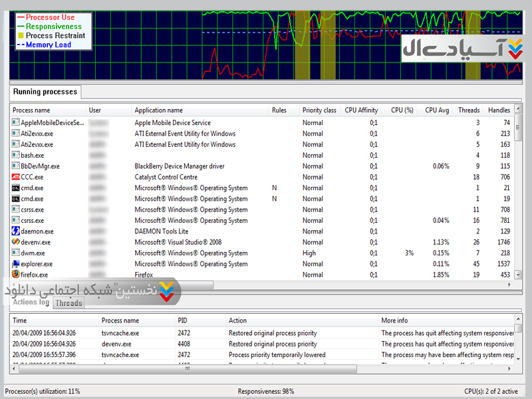Screen dimensions: 532x399
Task: Click the explorer.exe process icon
Action: click(x=16, y=264)
